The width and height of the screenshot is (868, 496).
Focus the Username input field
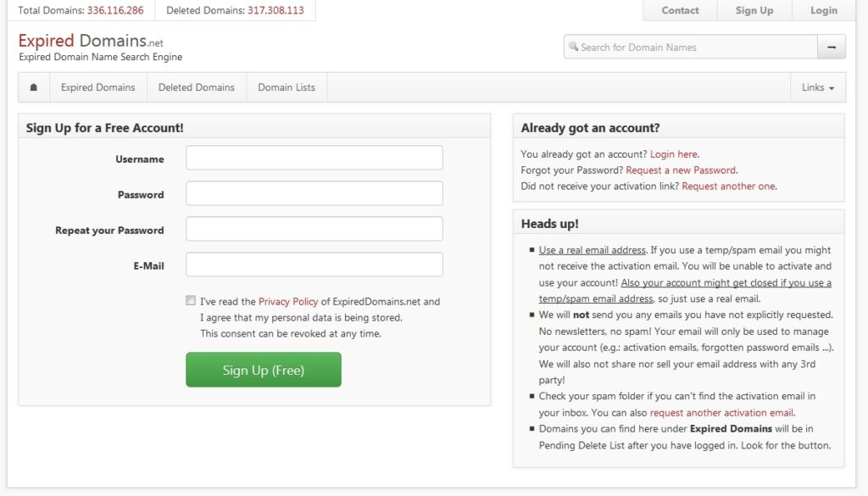(x=314, y=158)
